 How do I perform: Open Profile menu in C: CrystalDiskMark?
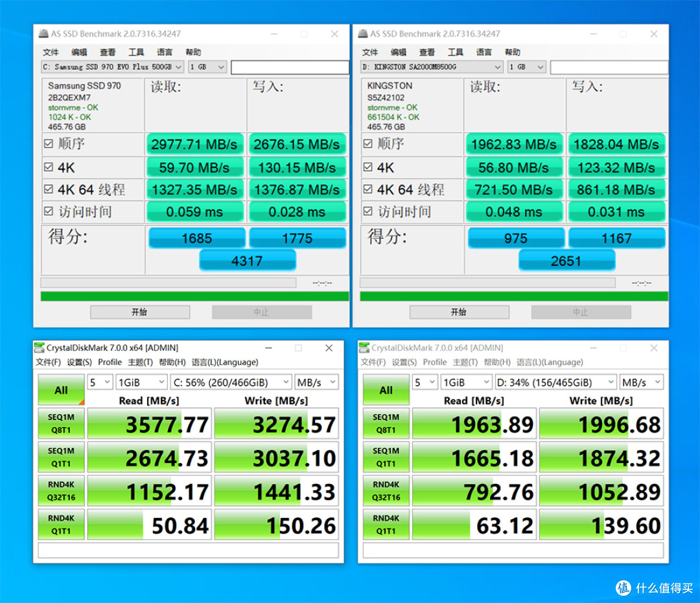pyautogui.click(x=110, y=362)
